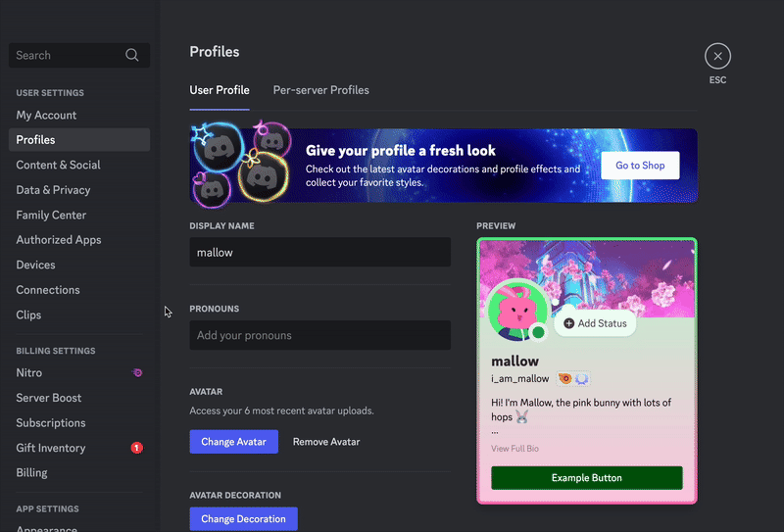The height and width of the screenshot is (532, 784).
Task: Click Remove Avatar
Action: pyautogui.click(x=326, y=442)
